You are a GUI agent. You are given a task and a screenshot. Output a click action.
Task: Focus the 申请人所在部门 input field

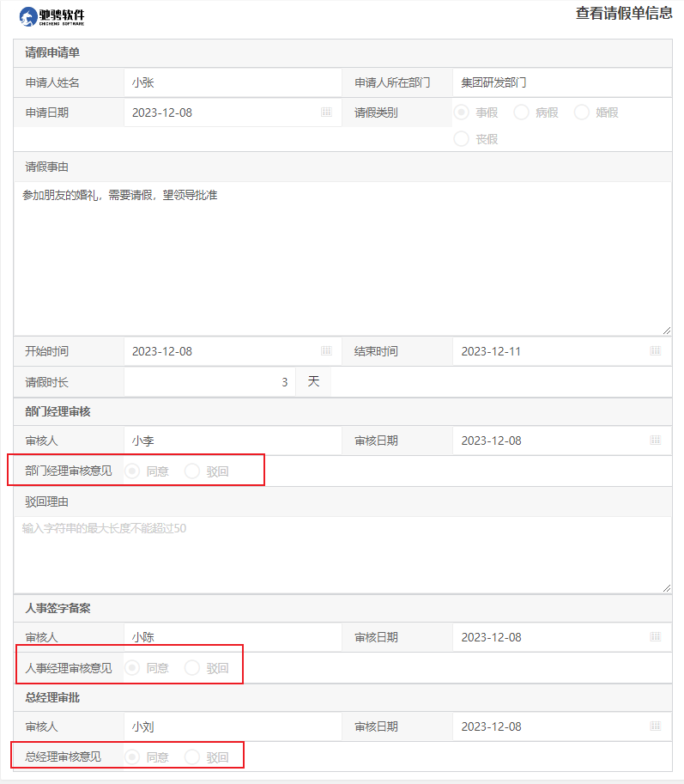click(560, 83)
